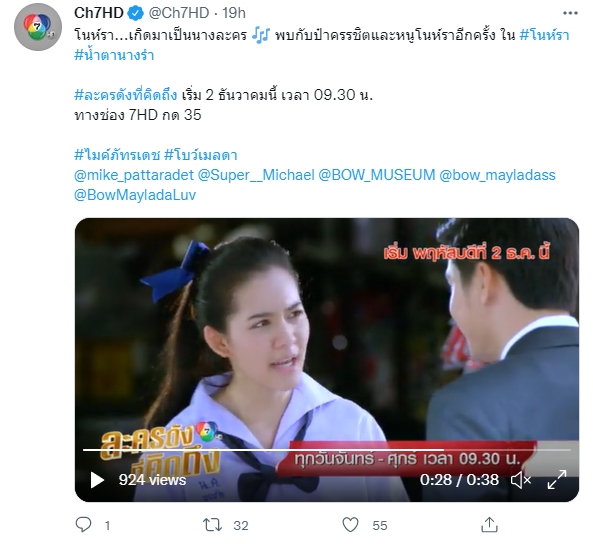593x544 pixels.
Task: Click the reply speech bubble icon
Action: click(x=84, y=525)
